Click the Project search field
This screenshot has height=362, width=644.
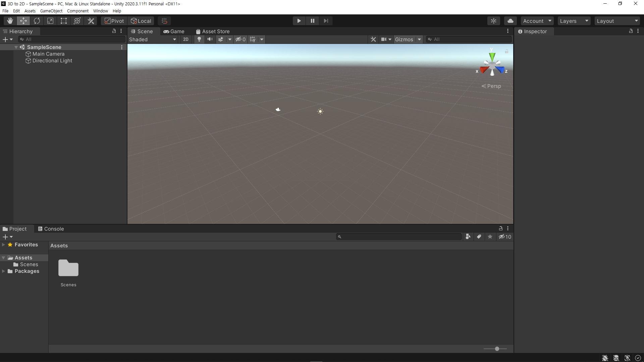coord(399,237)
